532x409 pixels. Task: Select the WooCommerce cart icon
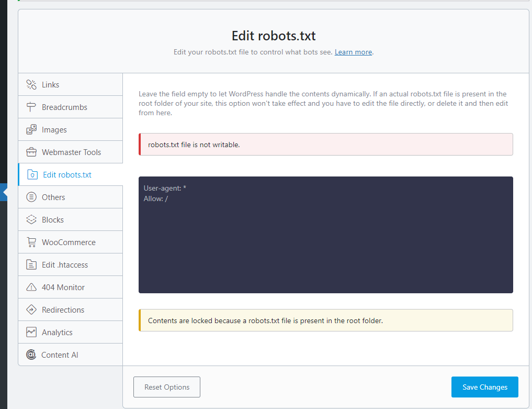coord(31,242)
